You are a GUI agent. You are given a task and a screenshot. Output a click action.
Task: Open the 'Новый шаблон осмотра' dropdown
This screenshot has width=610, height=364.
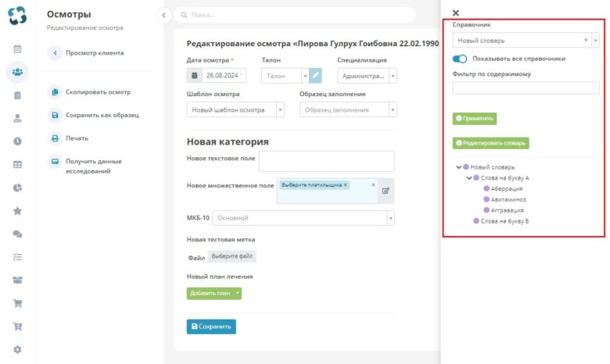click(280, 109)
